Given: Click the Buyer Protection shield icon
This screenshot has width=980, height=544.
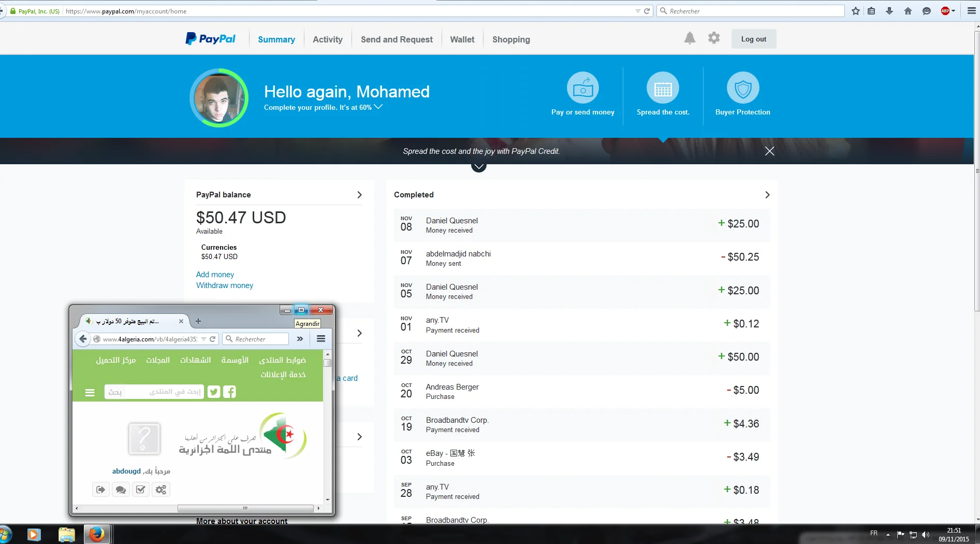Looking at the screenshot, I should coord(743,88).
